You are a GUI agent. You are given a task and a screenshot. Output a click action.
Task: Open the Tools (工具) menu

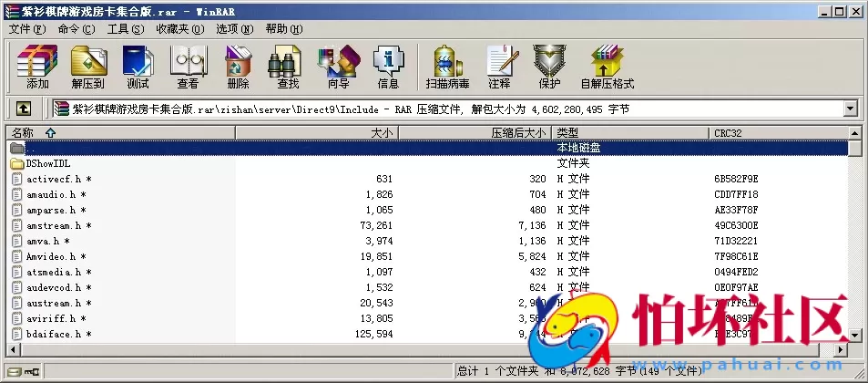pyautogui.click(x=126, y=29)
